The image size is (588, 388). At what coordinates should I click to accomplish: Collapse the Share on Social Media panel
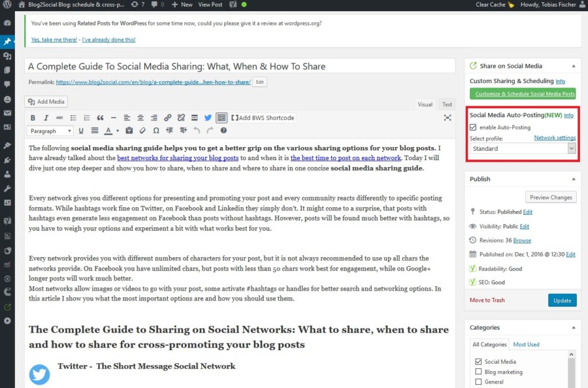(574, 66)
